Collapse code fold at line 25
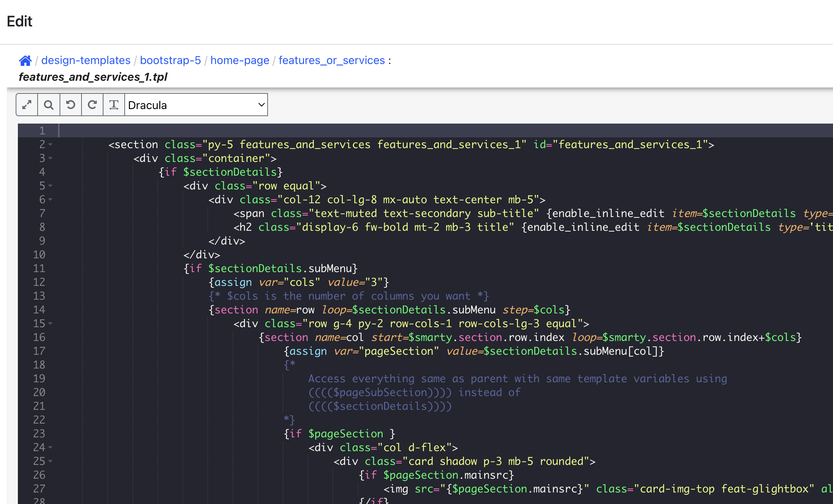Viewport: 833px width, 504px height. [x=50, y=461]
